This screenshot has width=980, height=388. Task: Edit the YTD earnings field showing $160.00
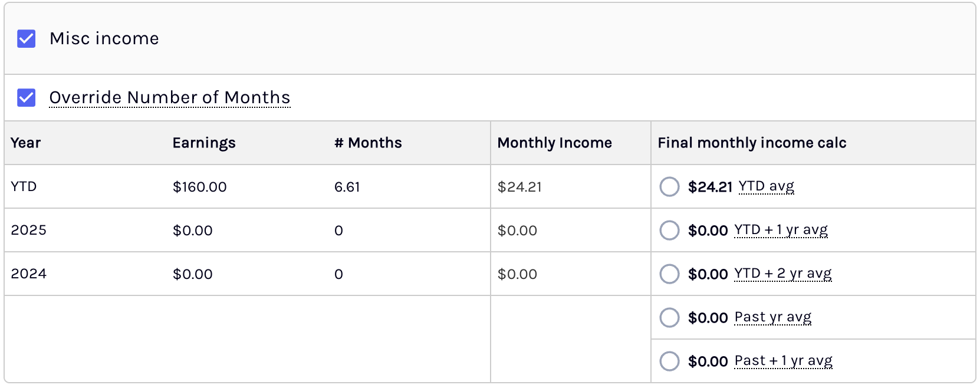pos(200,187)
